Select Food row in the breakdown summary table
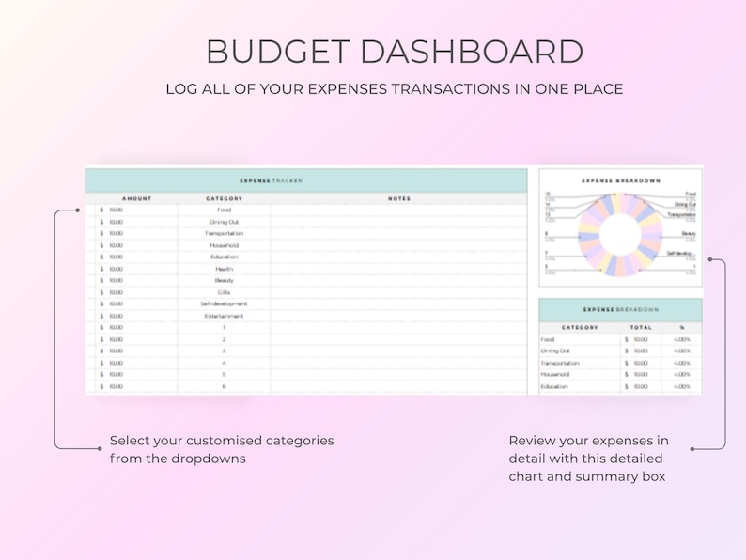 (x=620, y=340)
